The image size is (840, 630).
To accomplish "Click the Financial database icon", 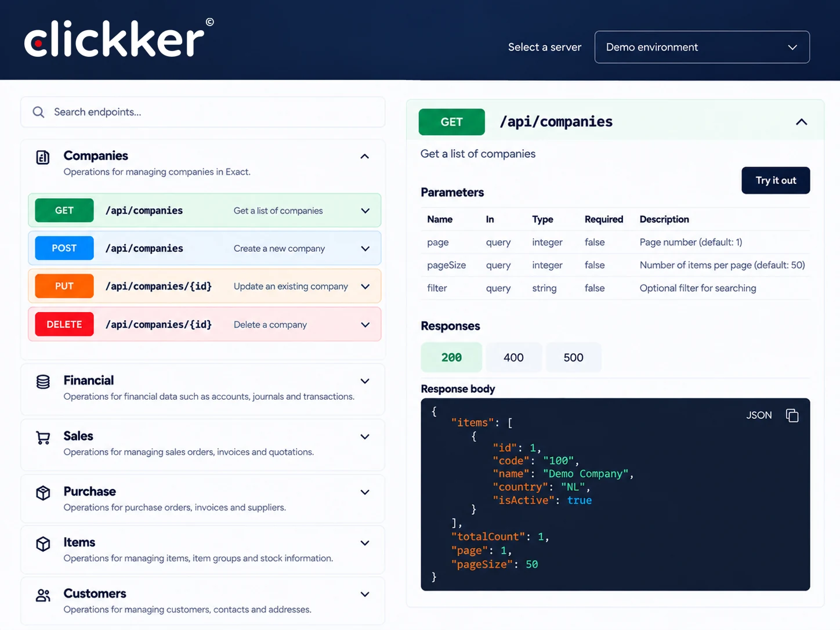I will pyautogui.click(x=43, y=382).
